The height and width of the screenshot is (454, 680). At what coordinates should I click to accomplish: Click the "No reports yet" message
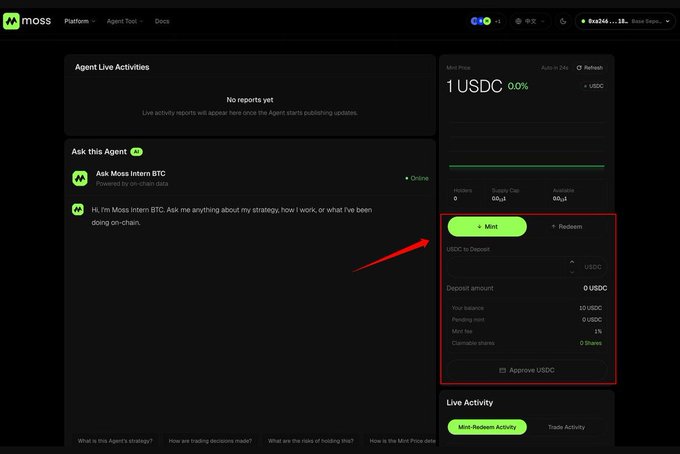point(250,100)
